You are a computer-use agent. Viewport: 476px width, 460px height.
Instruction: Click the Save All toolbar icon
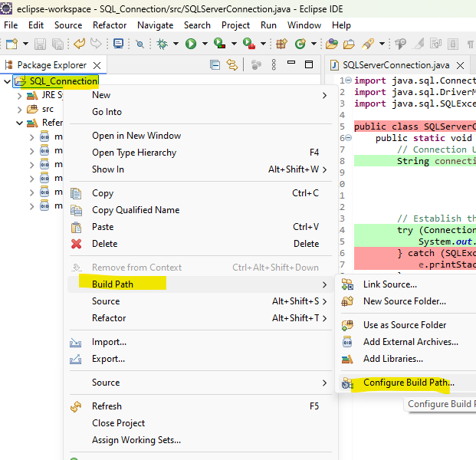pos(57,44)
